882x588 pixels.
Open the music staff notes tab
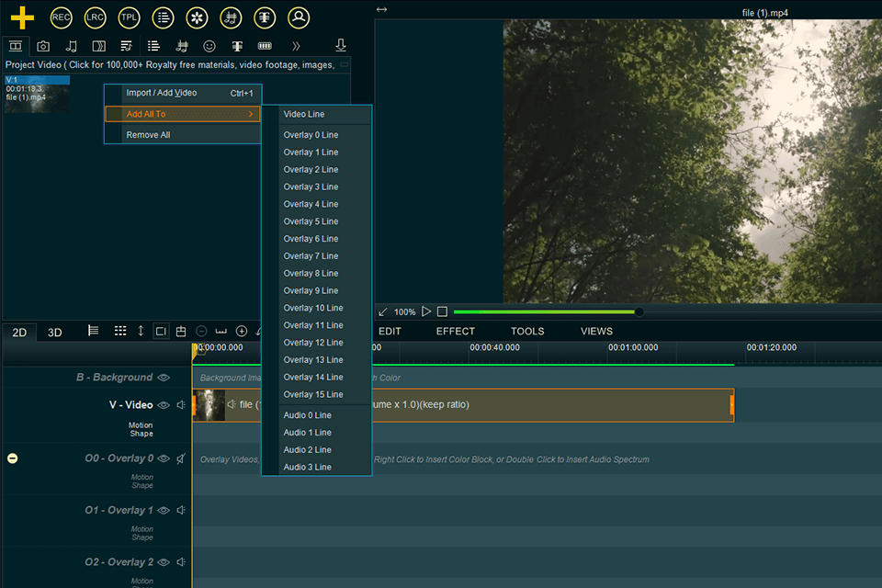click(182, 46)
